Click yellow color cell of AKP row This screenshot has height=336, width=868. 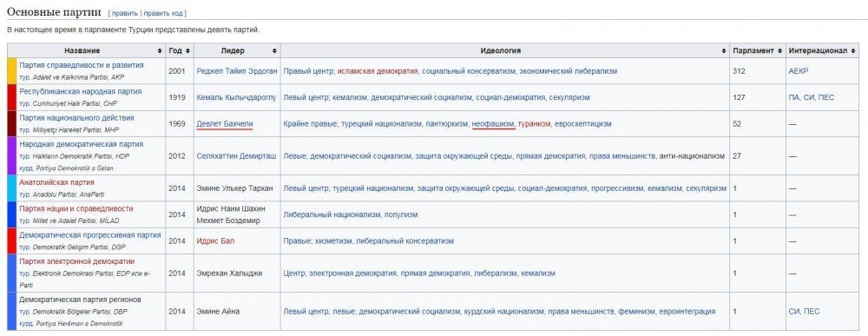12,71
